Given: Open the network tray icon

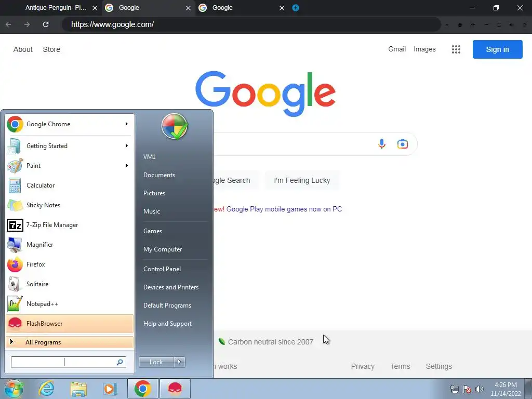Looking at the screenshot, I should (x=454, y=389).
